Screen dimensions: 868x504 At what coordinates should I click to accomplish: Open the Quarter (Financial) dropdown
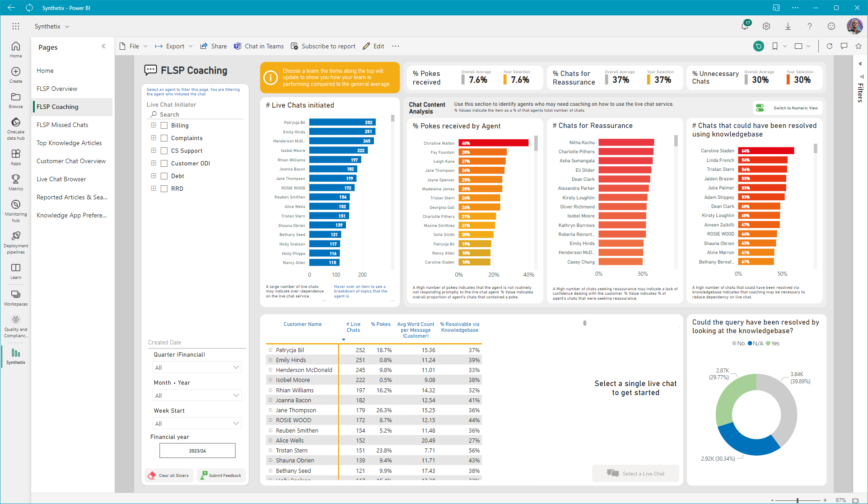click(x=197, y=367)
